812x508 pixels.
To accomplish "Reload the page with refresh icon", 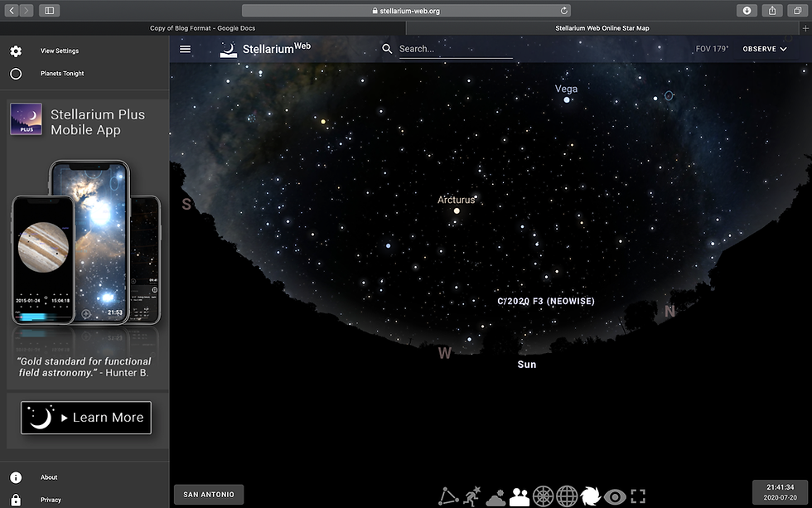I will pyautogui.click(x=564, y=10).
